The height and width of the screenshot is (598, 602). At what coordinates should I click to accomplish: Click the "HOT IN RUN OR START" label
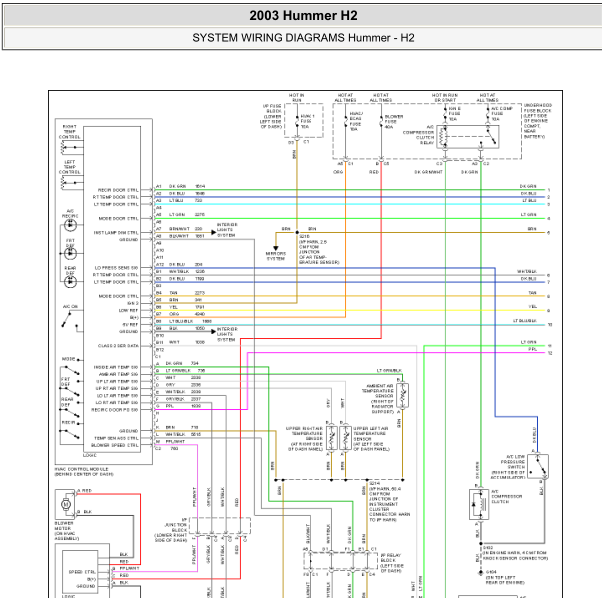[x=445, y=97]
